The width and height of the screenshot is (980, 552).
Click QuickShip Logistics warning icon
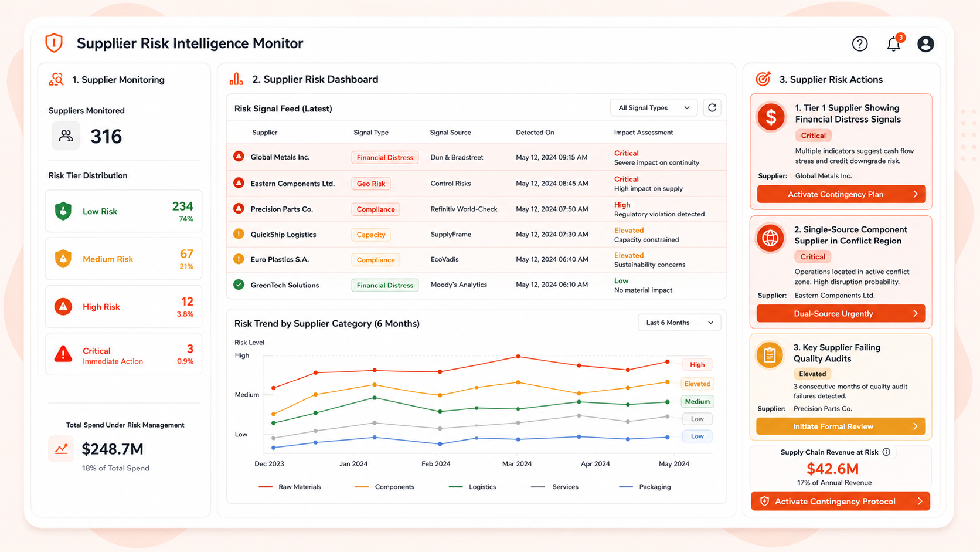[x=239, y=234]
